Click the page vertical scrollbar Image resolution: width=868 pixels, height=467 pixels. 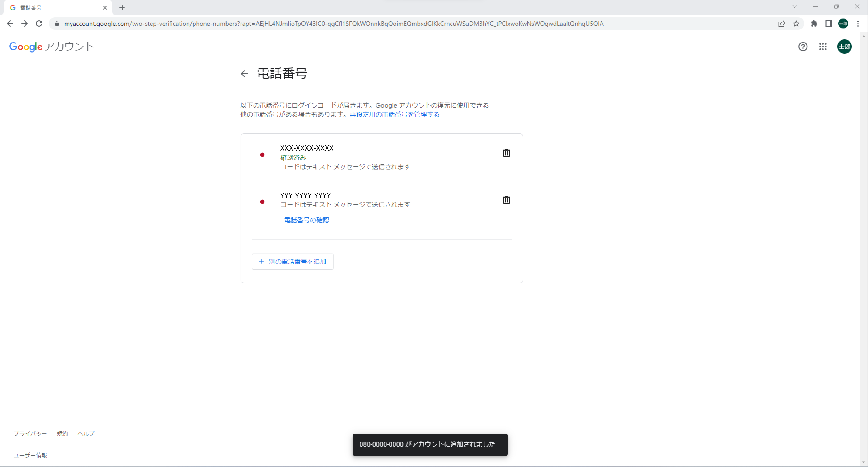click(x=864, y=249)
